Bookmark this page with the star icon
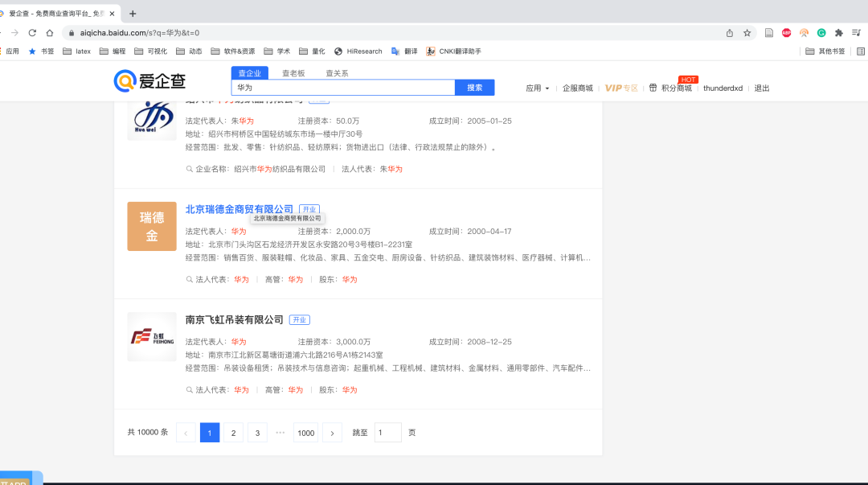This screenshot has height=485, width=868. [747, 33]
